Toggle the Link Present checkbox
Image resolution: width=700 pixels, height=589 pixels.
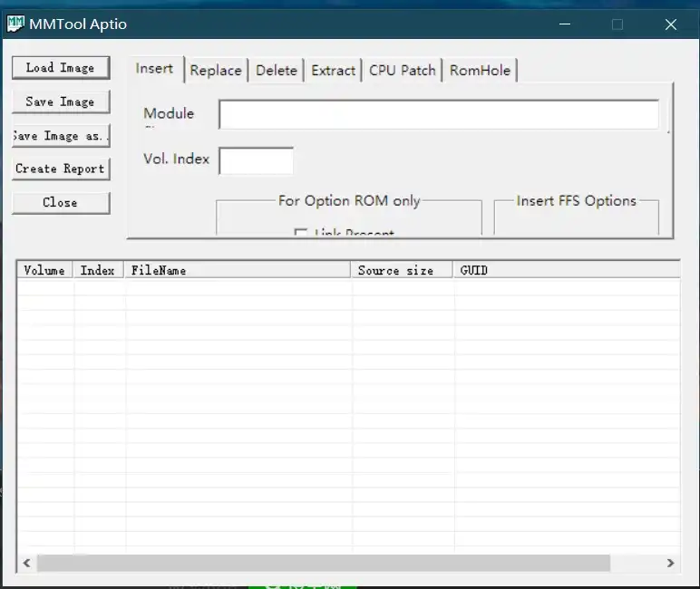pyautogui.click(x=301, y=234)
